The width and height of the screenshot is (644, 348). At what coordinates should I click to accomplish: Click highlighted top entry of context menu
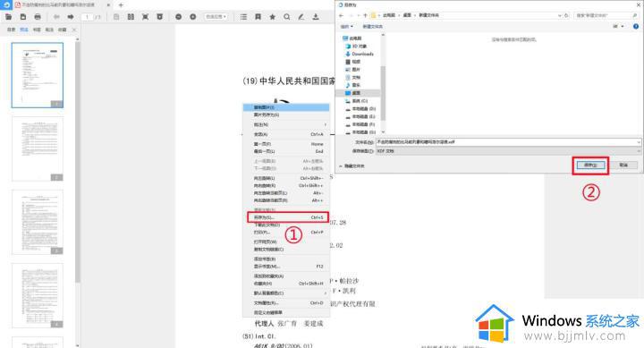point(286,107)
